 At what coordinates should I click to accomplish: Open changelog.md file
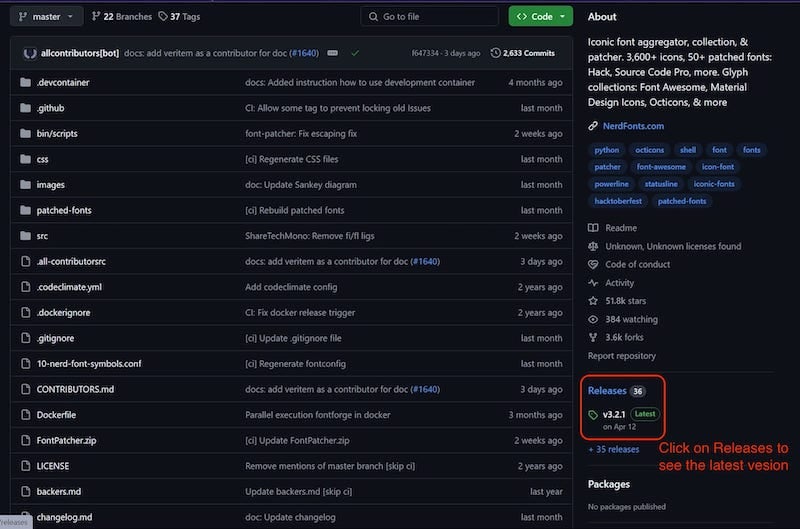[x=64, y=517]
